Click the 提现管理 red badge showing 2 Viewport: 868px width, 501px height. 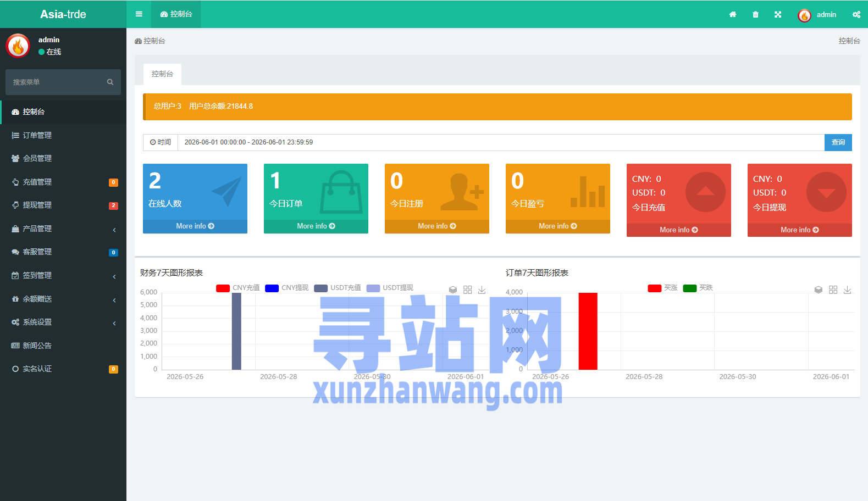(113, 206)
